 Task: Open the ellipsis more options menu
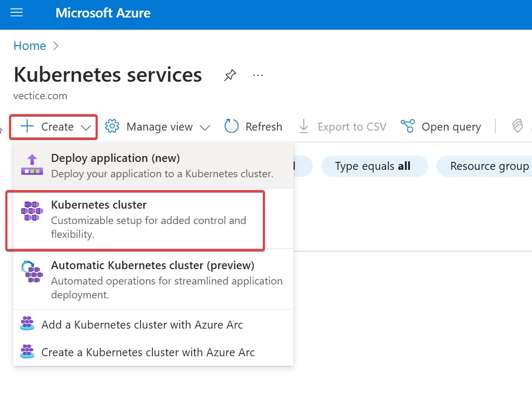click(x=258, y=75)
